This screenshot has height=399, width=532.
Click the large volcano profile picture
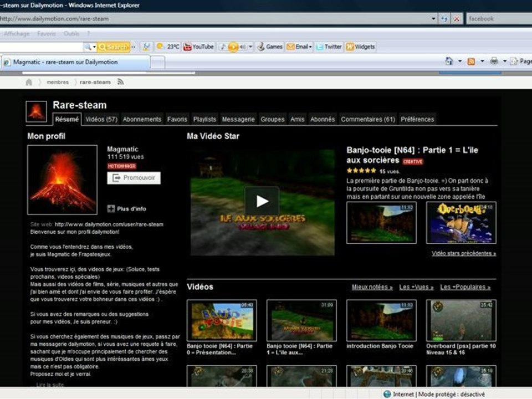pos(62,180)
